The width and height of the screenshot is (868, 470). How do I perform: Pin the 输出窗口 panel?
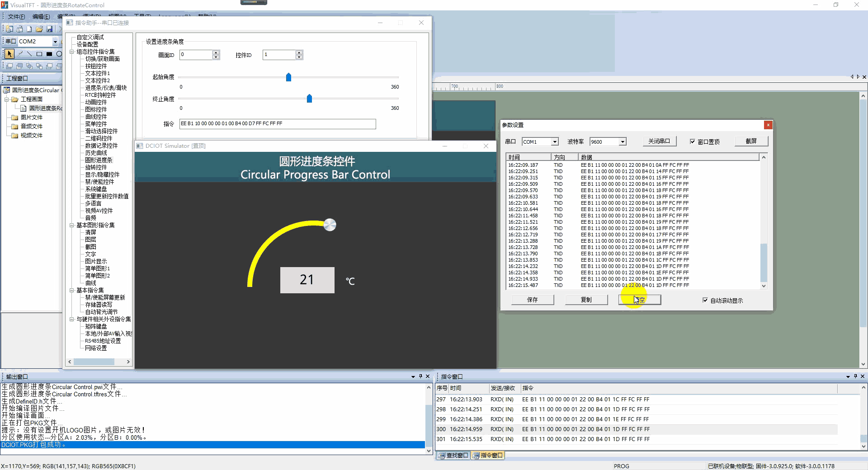[x=420, y=376]
